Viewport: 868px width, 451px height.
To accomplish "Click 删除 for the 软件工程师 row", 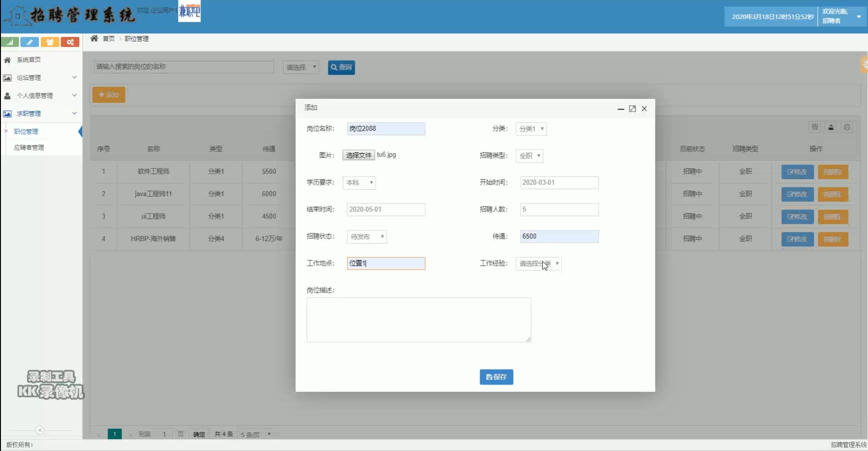I will pyautogui.click(x=833, y=172).
